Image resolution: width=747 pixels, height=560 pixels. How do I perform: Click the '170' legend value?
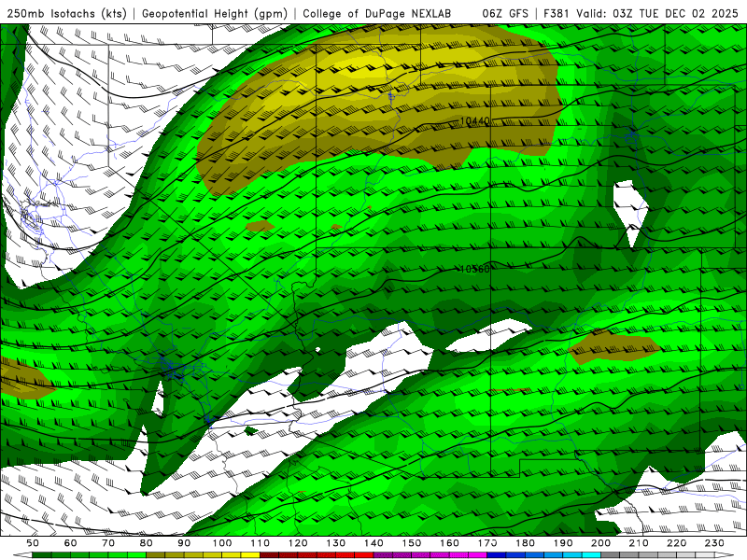pyautogui.click(x=486, y=543)
